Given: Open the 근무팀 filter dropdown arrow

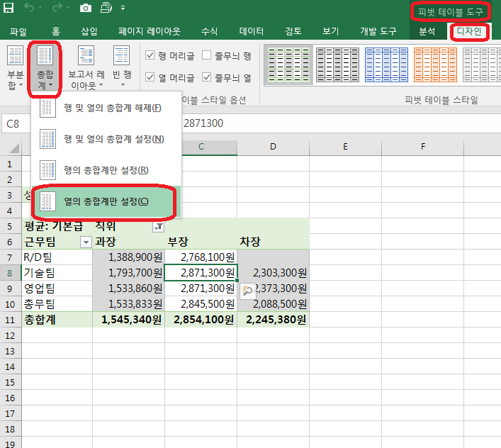Looking at the screenshot, I should [86, 242].
